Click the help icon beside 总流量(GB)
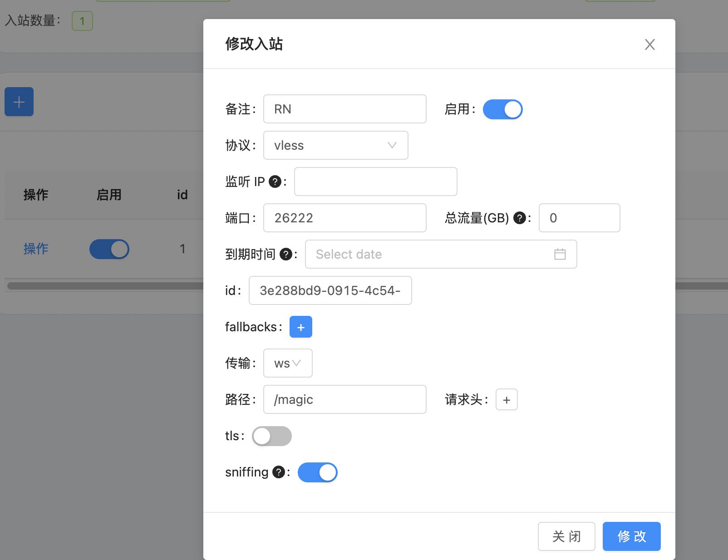Screen dimensions: 728x560 pyautogui.click(x=519, y=218)
